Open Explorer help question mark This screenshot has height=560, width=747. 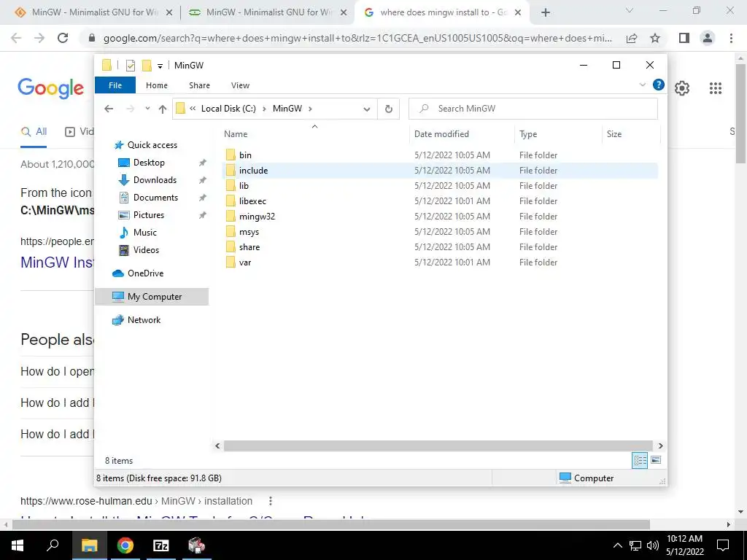(659, 85)
